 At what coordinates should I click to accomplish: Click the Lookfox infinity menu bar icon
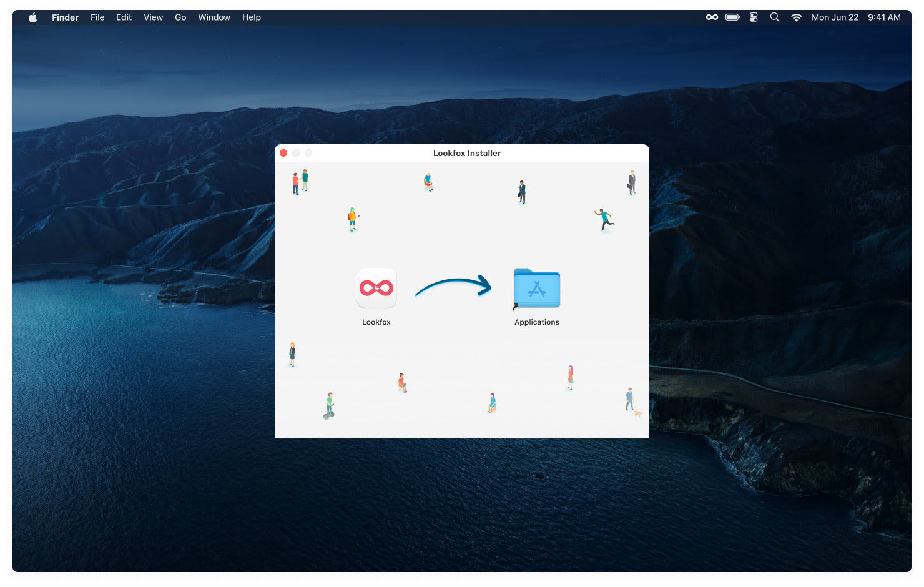coord(712,17)
